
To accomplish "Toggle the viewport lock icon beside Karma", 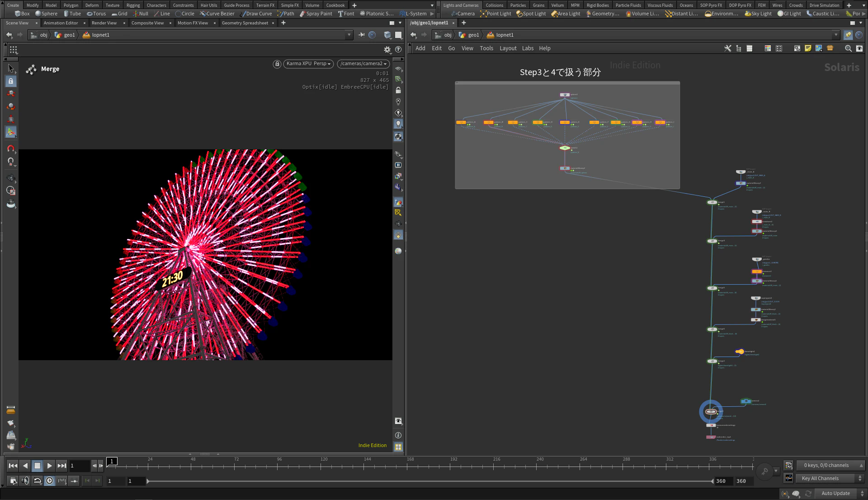I will coord(277,64).
